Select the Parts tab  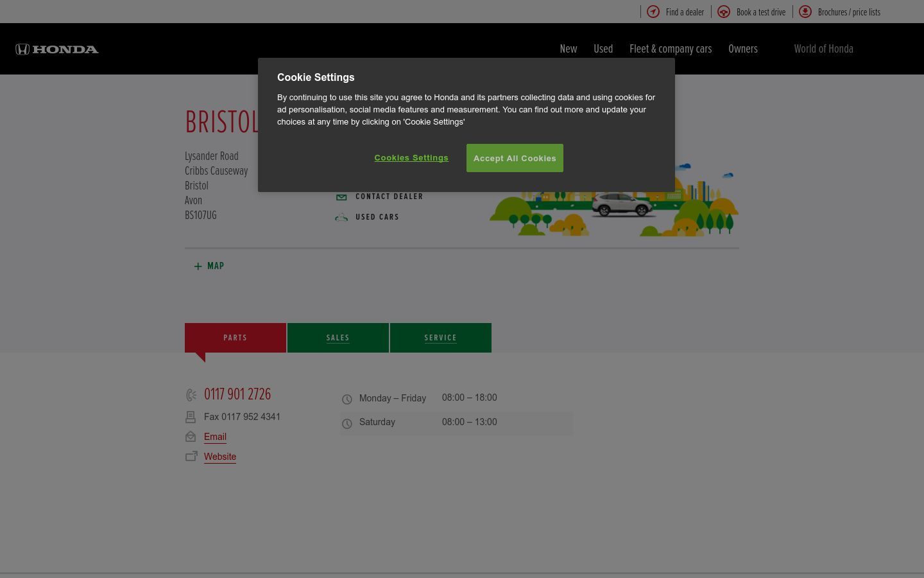(235, 338)
